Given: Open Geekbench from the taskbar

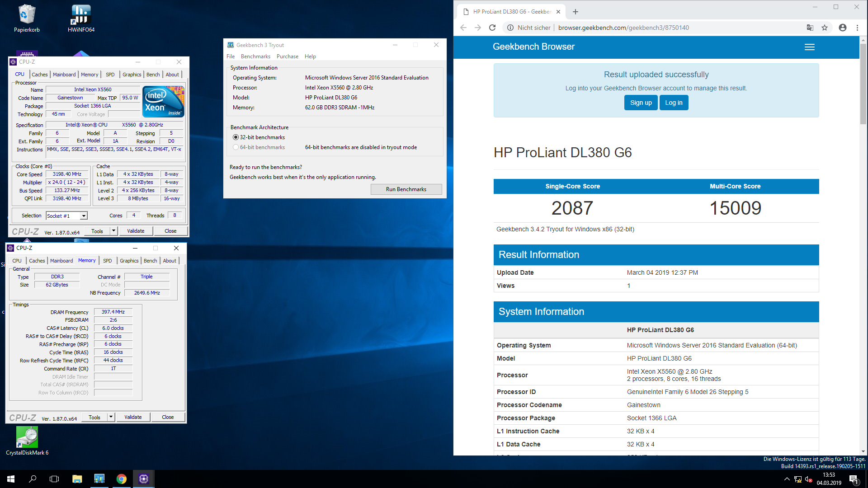Looking at the screenshot, I should [99, 479].
